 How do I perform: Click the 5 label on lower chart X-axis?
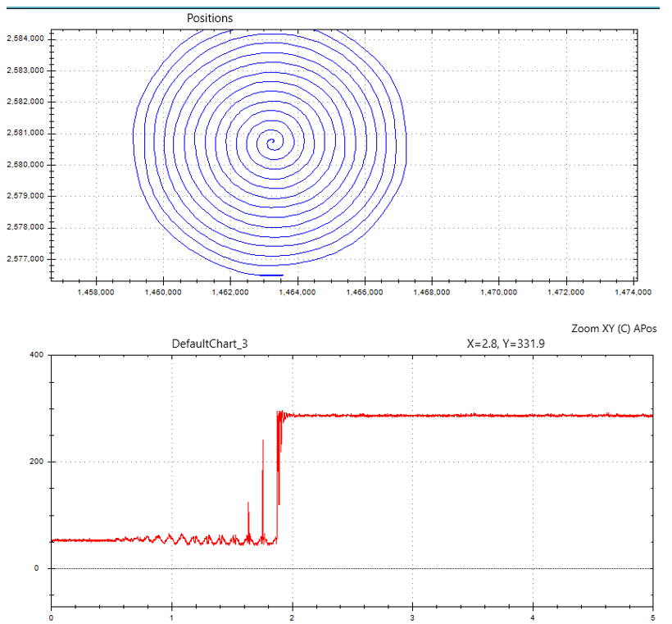tap(652, 617)
